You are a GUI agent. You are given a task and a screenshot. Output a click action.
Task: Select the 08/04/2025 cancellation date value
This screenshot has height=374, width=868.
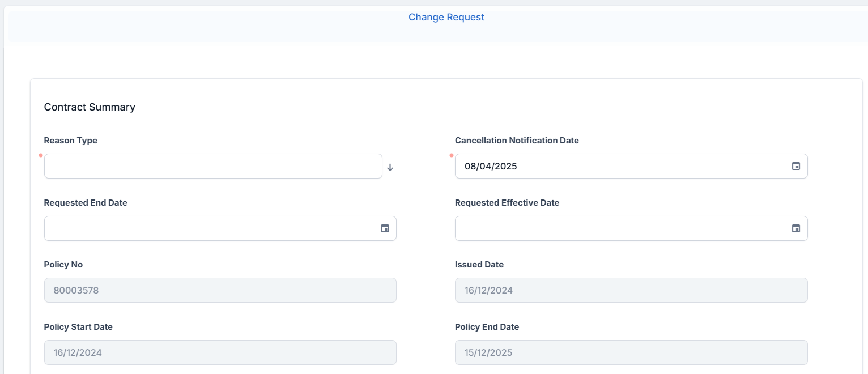pyautogui.click(x=491, y=166)
